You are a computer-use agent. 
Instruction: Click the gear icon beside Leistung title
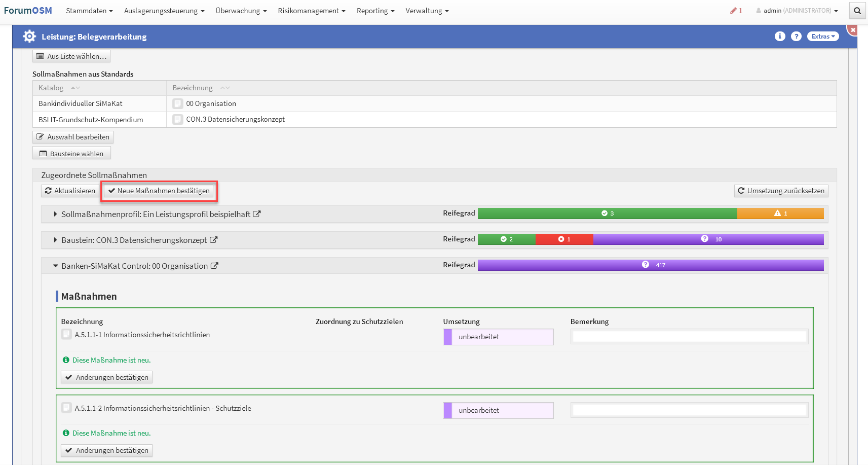29,37
